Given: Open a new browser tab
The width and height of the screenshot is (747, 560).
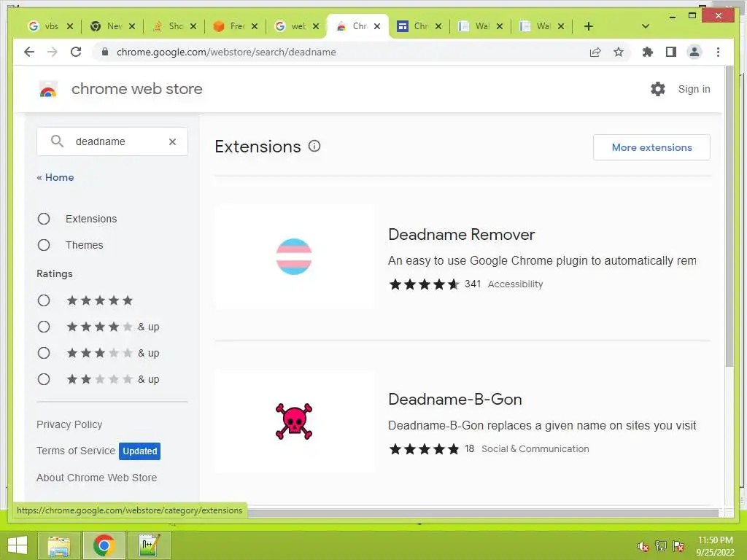Looking at the screenshot, I should tap(589, 26).
